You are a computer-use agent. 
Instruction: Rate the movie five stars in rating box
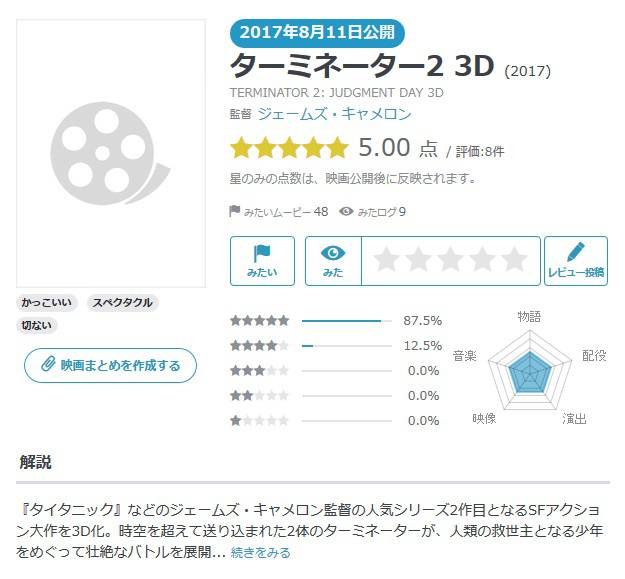(514, 259)
